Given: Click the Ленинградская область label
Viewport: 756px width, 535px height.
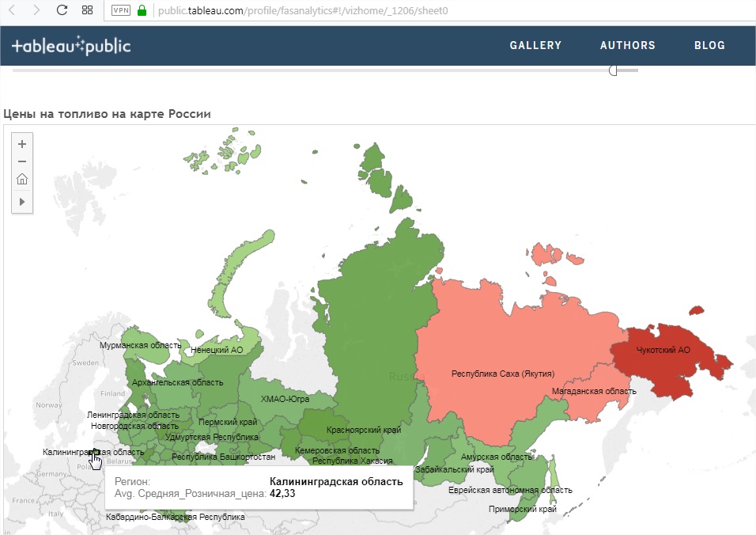Looking at the screenshot, I should pyautogui.click(x=133, y=415).
